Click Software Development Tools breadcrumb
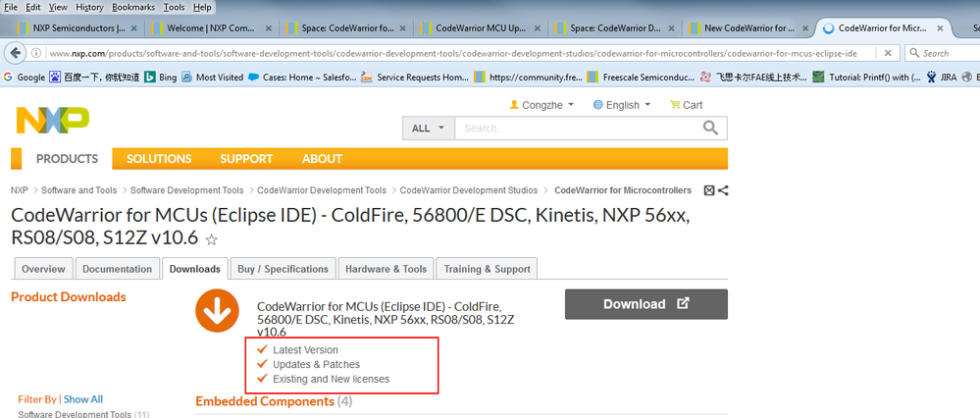The width and height of the screenshot is (980, 418). click(x=186, y=190)
